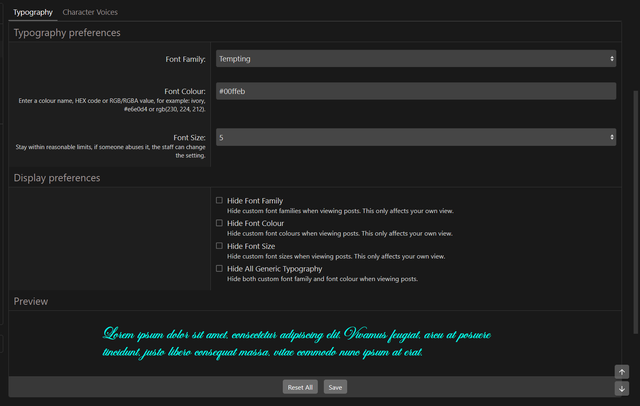Viewport: 640px width, 406px height.
Task: Click the scroll-to-top arrow icon
Action: [x=622, y=372]
